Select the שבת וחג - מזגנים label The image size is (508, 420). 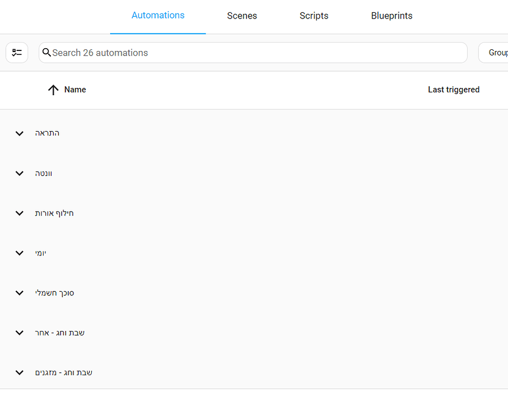[63, 372]
